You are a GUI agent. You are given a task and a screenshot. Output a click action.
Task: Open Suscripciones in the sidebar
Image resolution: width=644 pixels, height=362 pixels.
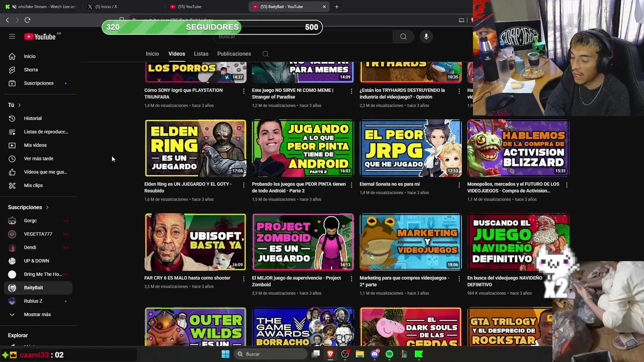[x=38, y=83]
